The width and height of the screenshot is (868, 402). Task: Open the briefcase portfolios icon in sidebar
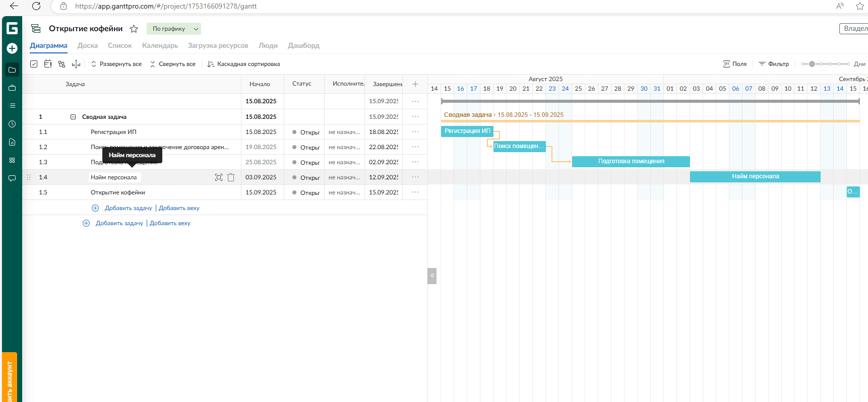click(12, 88)
